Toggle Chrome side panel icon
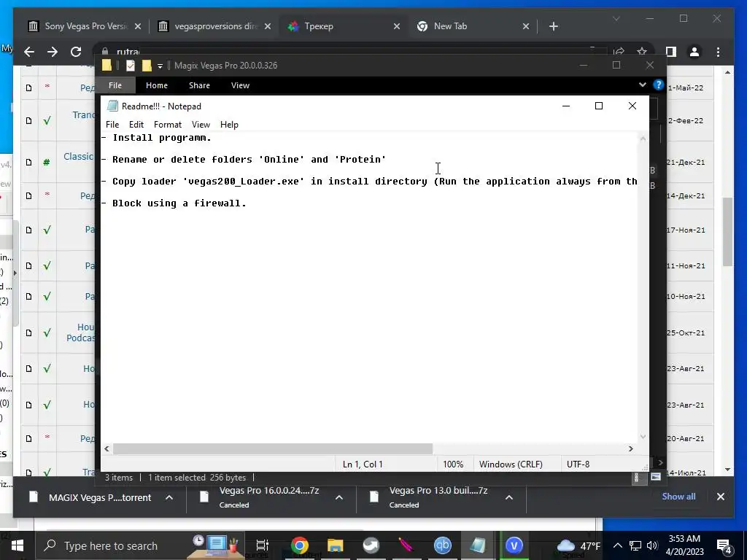 [671, 52]
